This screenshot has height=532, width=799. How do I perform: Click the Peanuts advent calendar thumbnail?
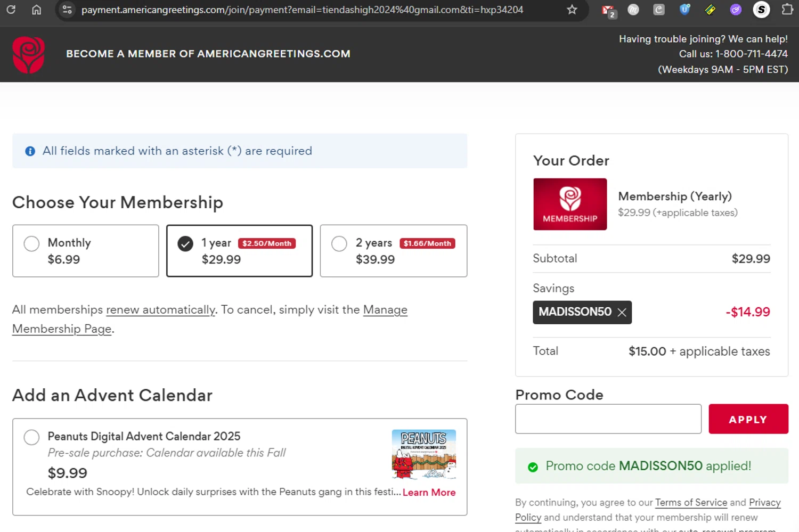coord(423,454)
